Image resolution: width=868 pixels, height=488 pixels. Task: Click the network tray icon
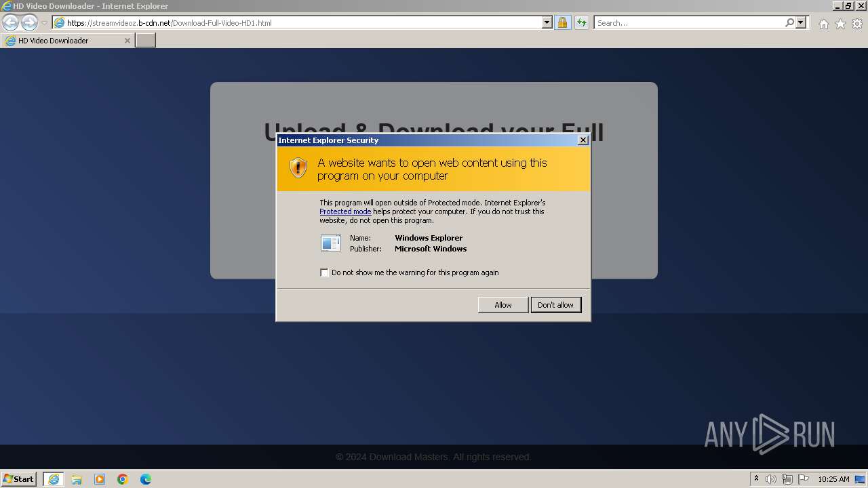[x=787, y=479]
